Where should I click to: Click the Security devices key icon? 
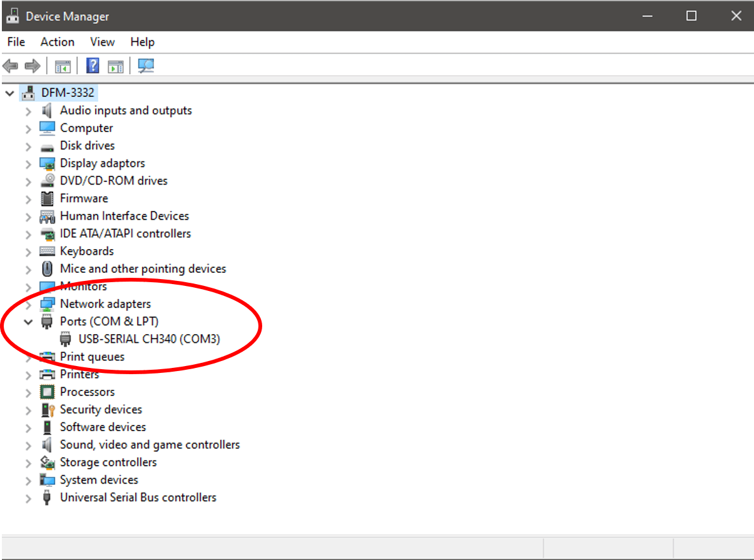pos(47,410)
